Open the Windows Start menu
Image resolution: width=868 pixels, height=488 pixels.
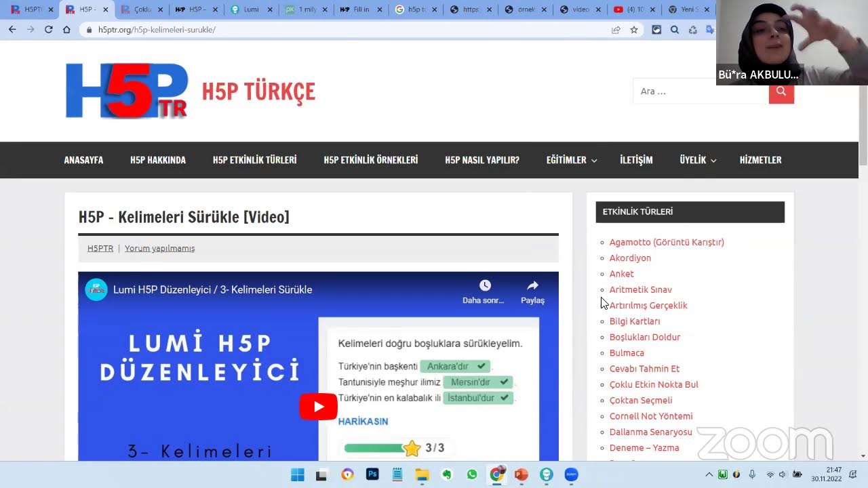297,474
